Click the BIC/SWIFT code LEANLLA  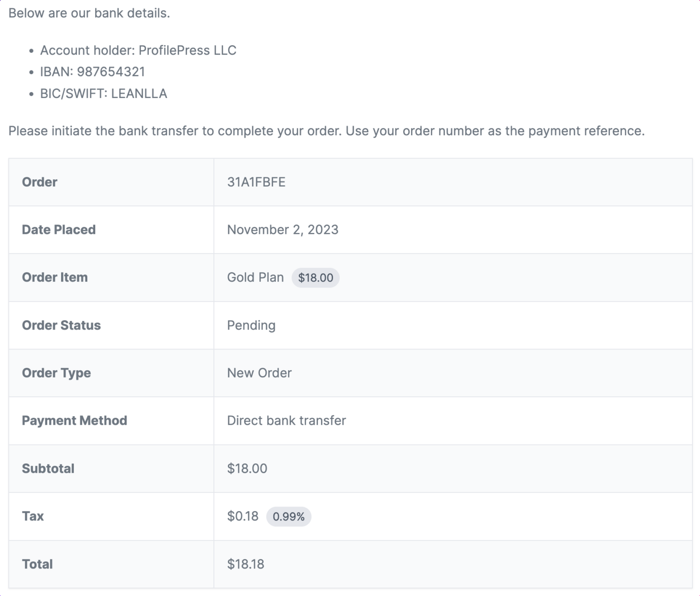pyautogui.click(x=139, y=93)
